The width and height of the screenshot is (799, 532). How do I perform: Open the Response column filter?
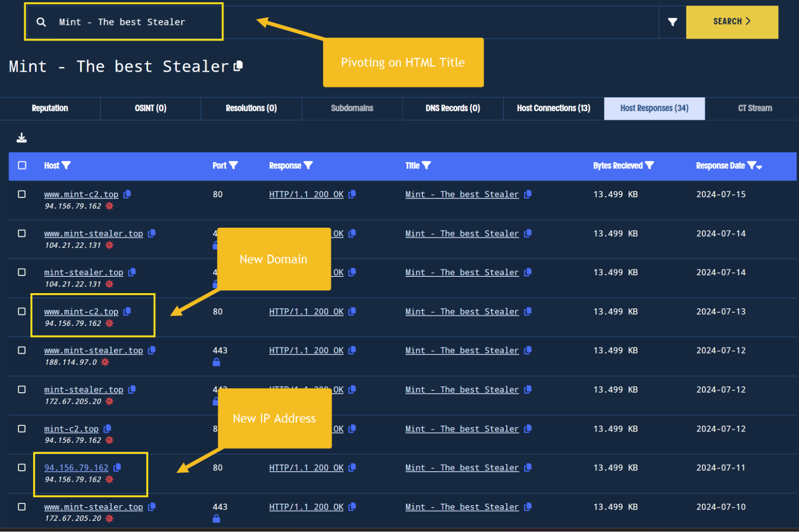(308, 165)
